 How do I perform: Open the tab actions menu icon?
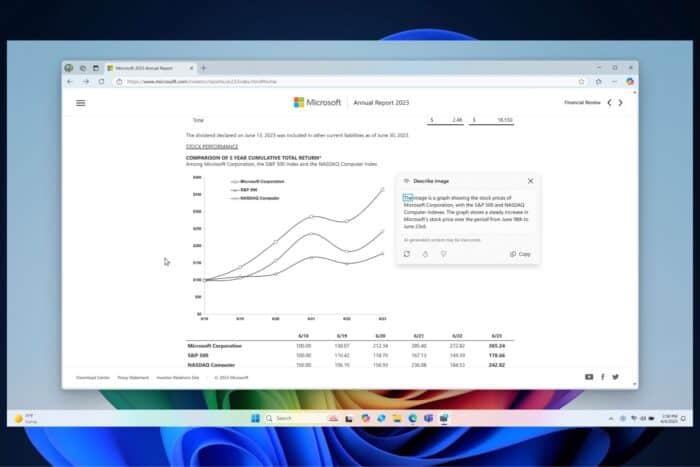click(x=96, y=68)
